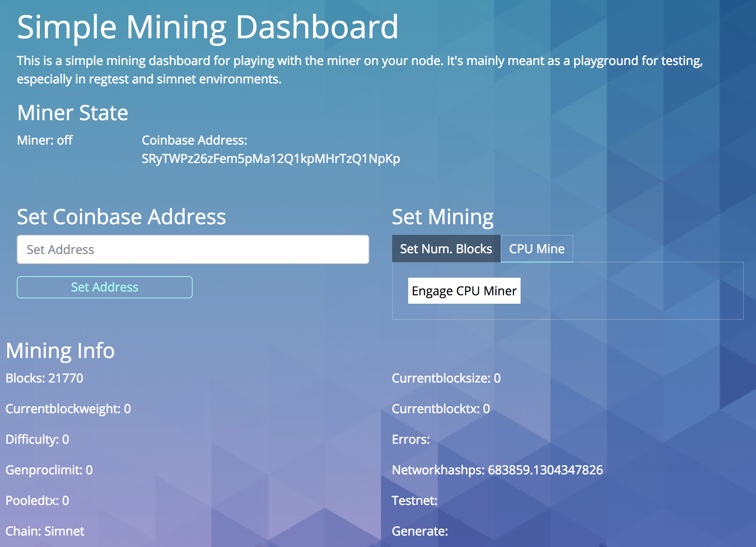Click the Simple Mining Dashboard title
This screenshot has height=547, width=756.
point(208,27)
